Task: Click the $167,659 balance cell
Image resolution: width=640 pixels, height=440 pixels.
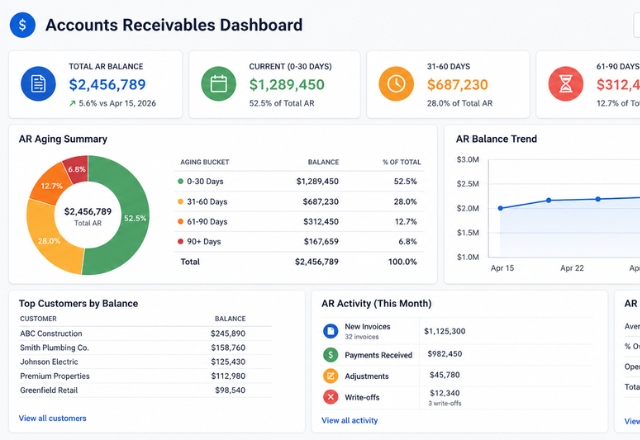Action: click(x=321, y=242)
